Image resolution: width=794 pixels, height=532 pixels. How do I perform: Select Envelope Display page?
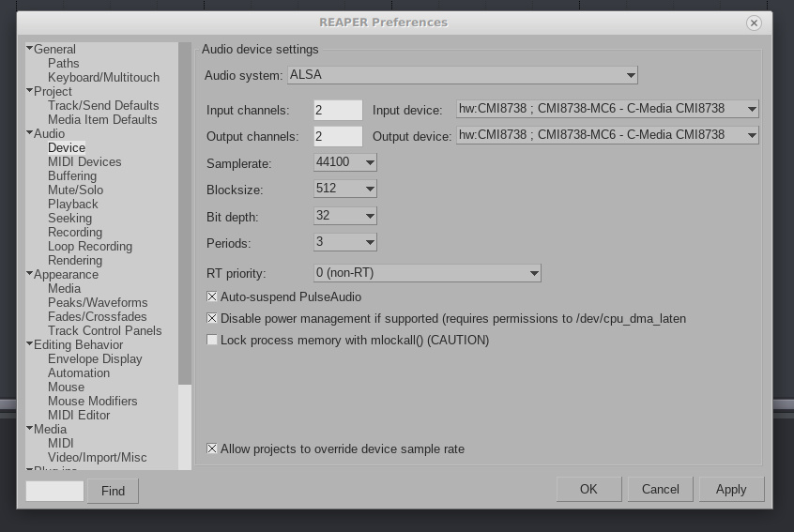(x=95, y=358)
